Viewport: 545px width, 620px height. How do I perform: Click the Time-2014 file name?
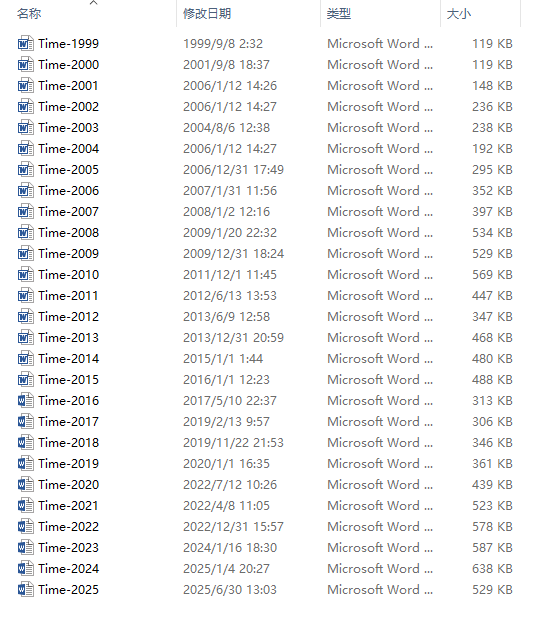click(68, 359)
